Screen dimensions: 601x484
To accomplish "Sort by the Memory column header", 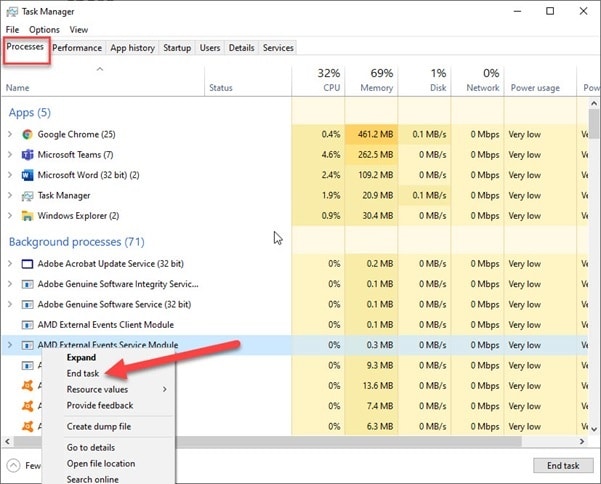I will click(371, 81).
